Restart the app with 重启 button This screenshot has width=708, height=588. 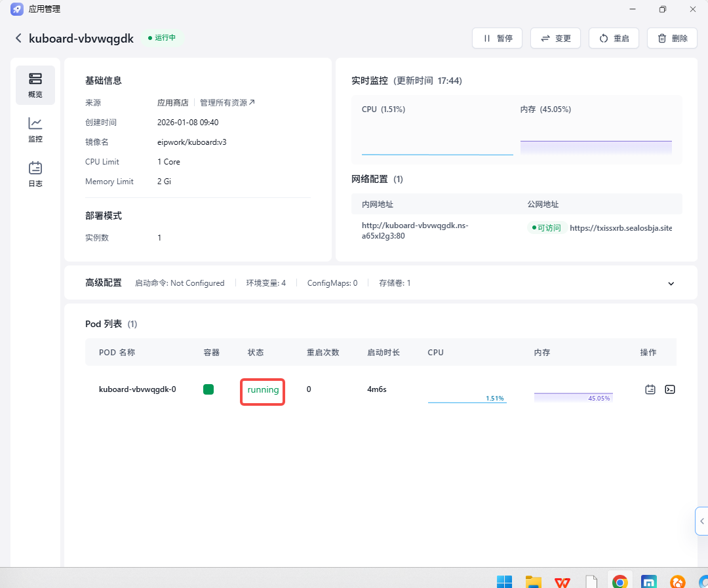[614, 39]
